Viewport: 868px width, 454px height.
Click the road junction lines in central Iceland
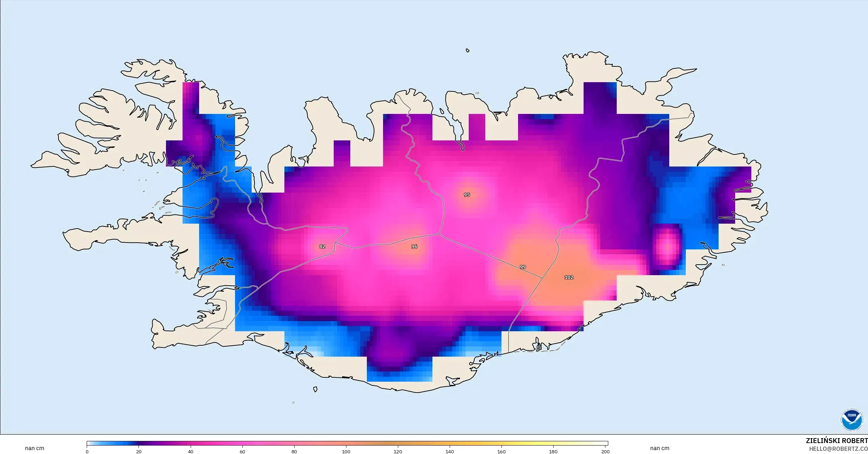coord(439,234)
